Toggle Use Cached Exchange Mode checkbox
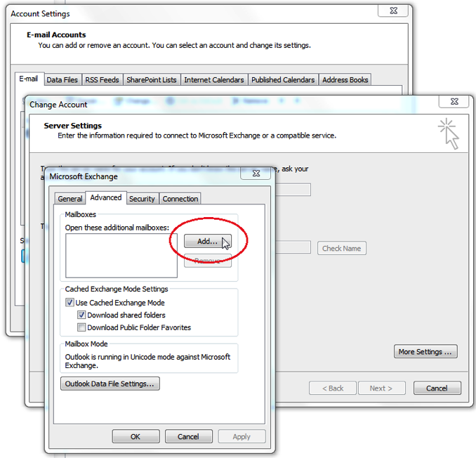 click(x=70, y=303)
